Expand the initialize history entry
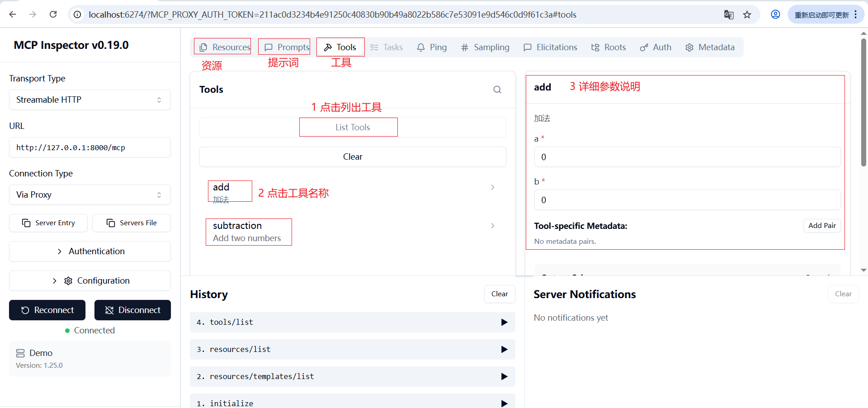The width and height of the screenshot is (868, 408). click(353, 402)
